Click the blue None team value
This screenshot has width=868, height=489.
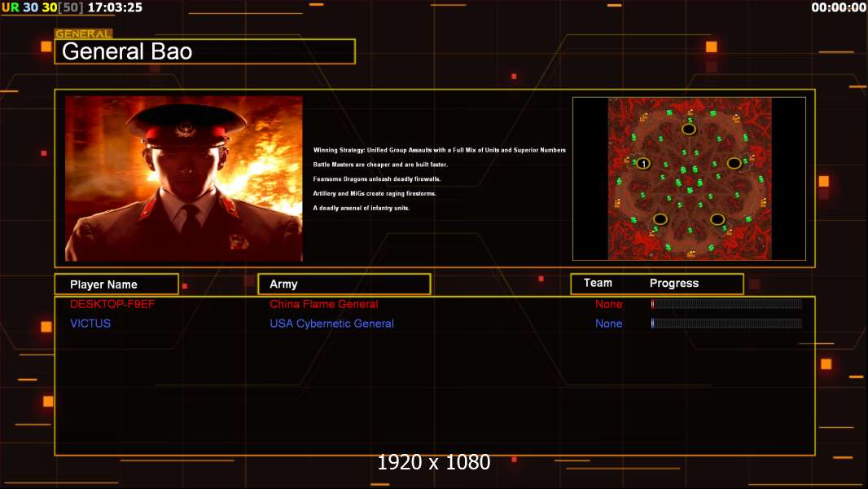(x=608, y=324)
